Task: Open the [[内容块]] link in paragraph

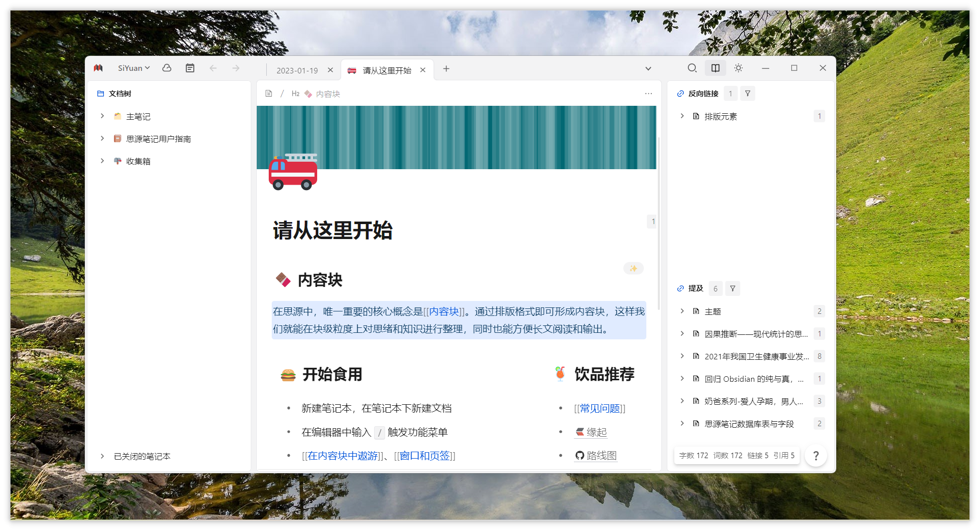Action: (x=445, y=311)
